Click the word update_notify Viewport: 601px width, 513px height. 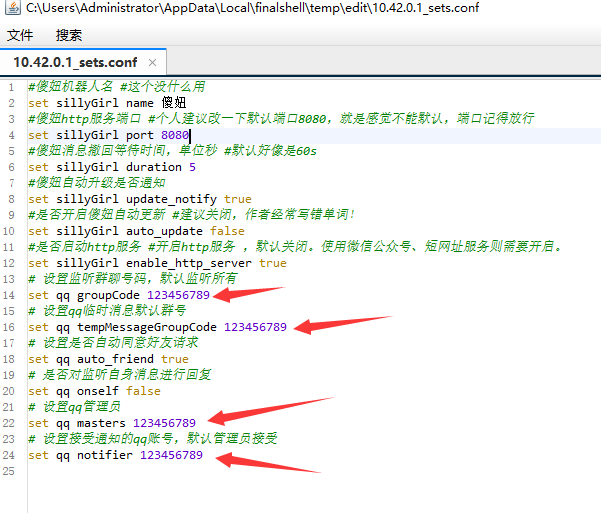coord(171,199)
